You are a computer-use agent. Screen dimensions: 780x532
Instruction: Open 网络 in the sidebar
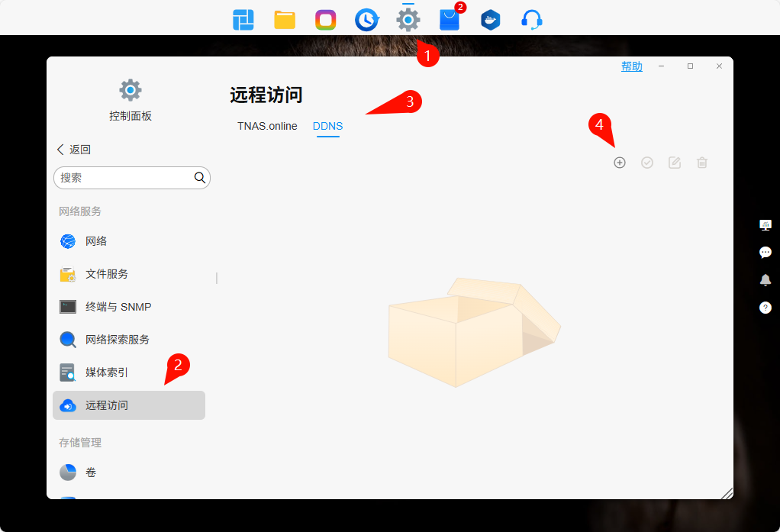(x=129, y=241)
